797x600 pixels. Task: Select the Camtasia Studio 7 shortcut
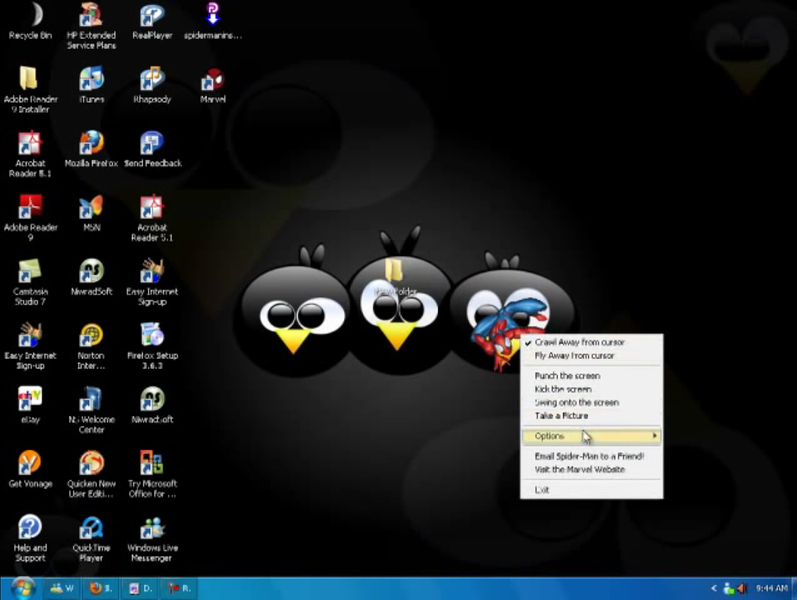30,281
